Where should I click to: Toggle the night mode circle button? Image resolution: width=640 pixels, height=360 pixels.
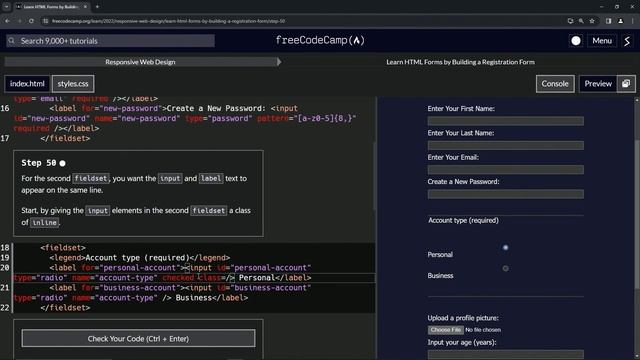coord(576,41)
